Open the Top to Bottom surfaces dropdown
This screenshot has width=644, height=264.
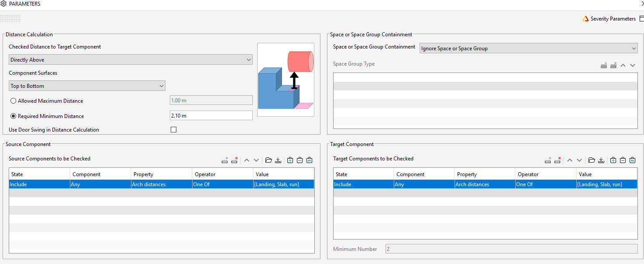pyautogui.click(x=87, y=86)
